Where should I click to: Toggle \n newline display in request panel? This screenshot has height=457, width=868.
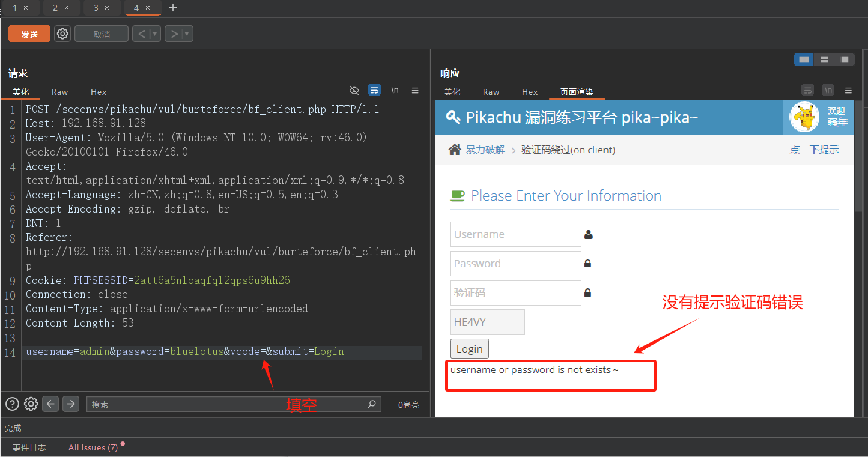click(x=395, y=91)
